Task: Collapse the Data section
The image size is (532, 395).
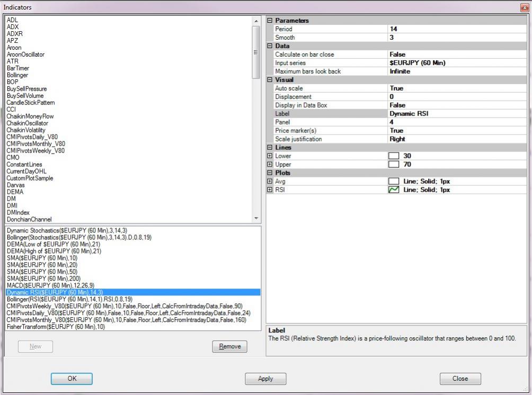Action: pos(270,46)
